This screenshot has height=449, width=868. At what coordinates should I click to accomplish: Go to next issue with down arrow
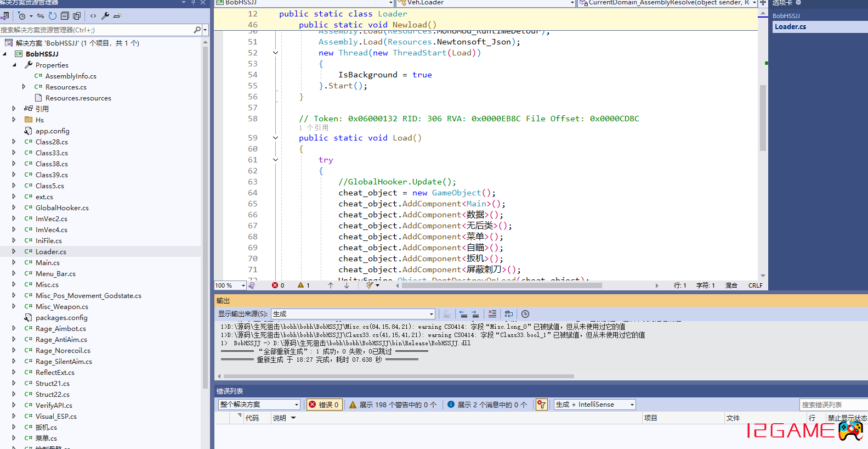347,285
